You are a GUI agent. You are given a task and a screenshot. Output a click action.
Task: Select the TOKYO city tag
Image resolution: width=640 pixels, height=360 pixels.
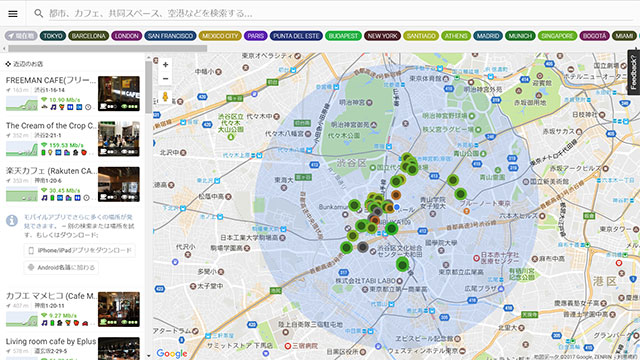click(53, 36)
